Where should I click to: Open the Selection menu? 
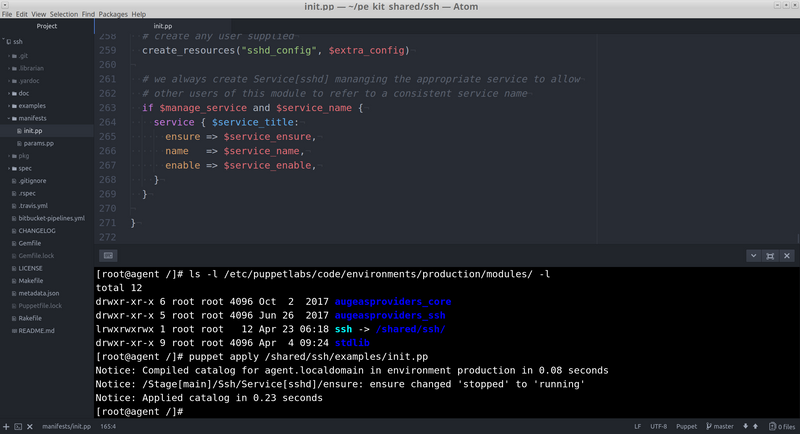(64, 14)
